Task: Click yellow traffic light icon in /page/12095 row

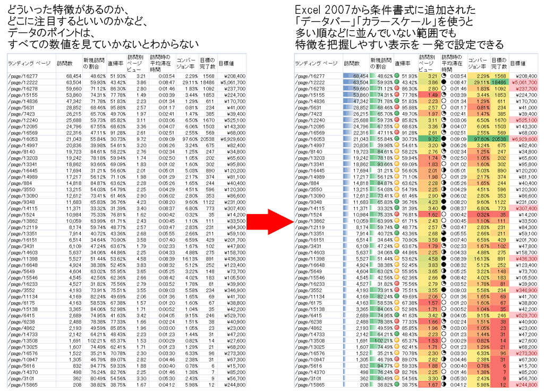Action: pyautogui.click(x=397, y=126)
